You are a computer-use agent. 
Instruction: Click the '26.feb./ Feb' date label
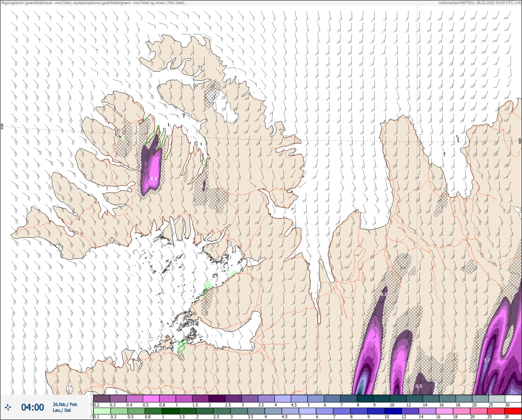pos(65,404)
